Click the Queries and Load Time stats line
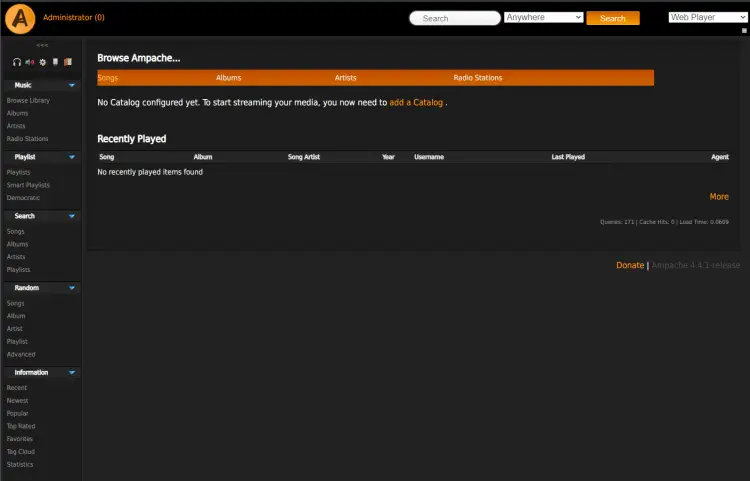 click(x=664, y=222)
